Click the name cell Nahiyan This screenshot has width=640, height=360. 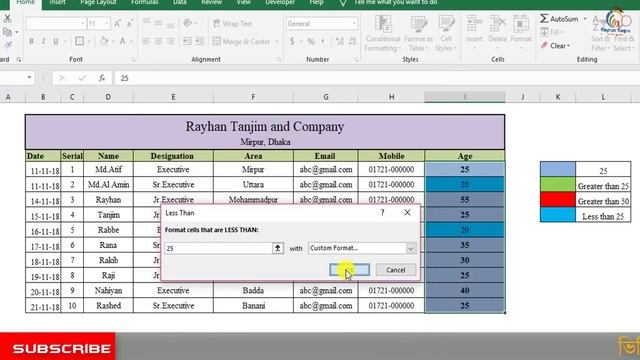[x=108, y=290]
